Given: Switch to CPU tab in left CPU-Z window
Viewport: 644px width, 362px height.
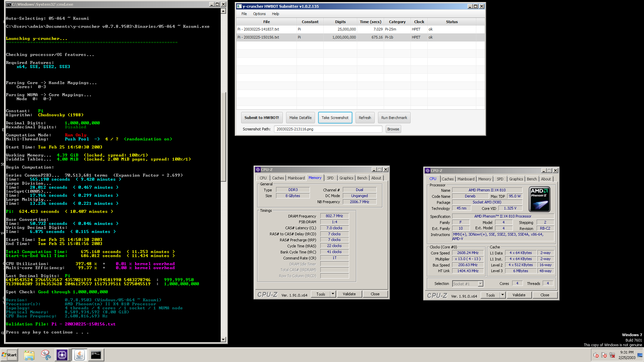Looking at the screenshot, I should 263,178.
